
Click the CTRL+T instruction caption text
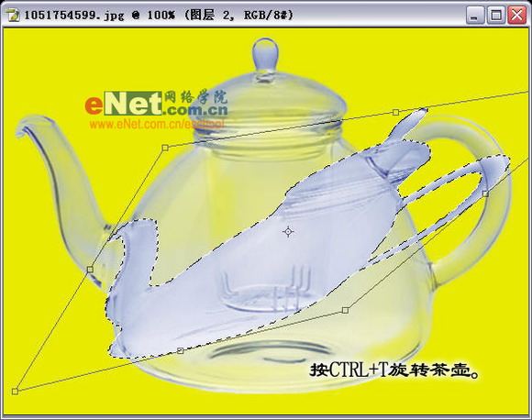point(394,370)
